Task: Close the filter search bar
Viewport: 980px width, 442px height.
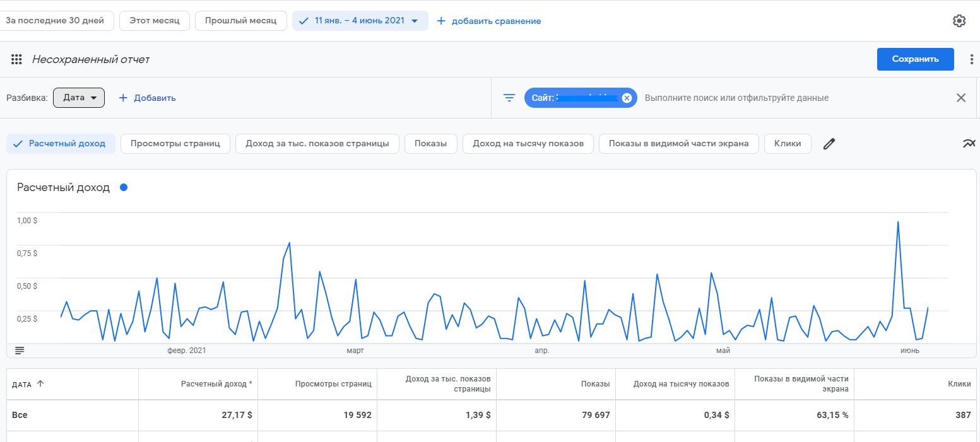Action: (x=960, y=98)
